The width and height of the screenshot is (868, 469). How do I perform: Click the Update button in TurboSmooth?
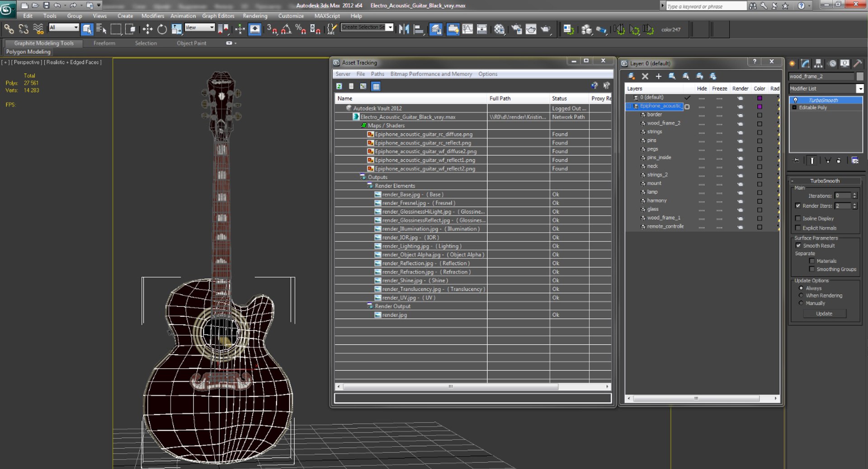tap(824, 314)
